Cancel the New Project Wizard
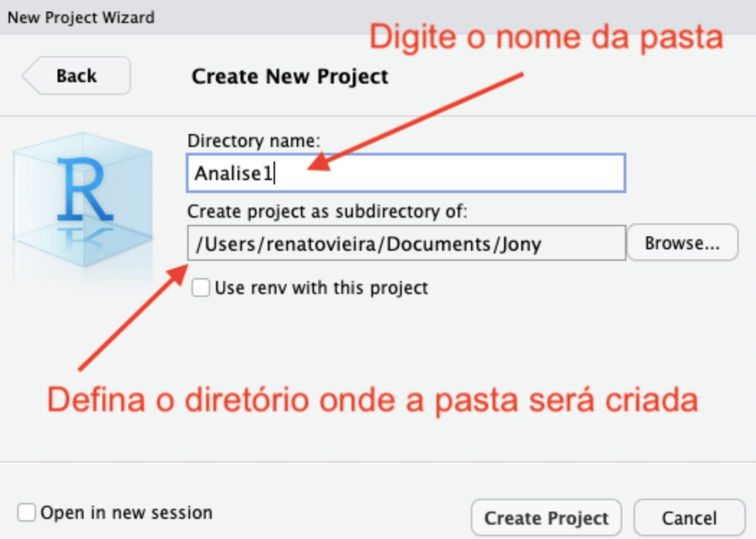 pyautogui.click(x=689, y=518)
